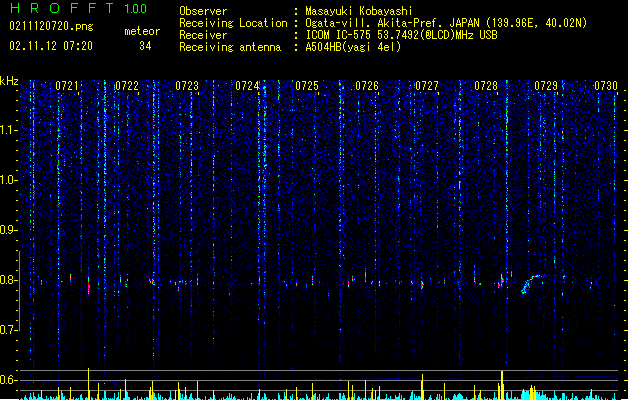Image resolution: width=629 pixels, height=400 pixels.
Task: Select the filename 0211120720.png
Action: (x=51, y=27)
